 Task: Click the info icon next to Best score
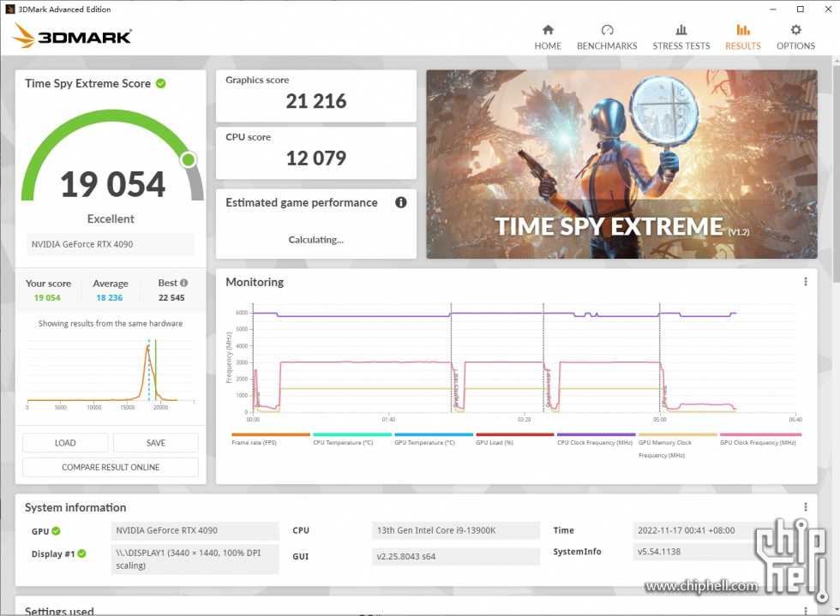pyautogui.click(x=183, y=283)
